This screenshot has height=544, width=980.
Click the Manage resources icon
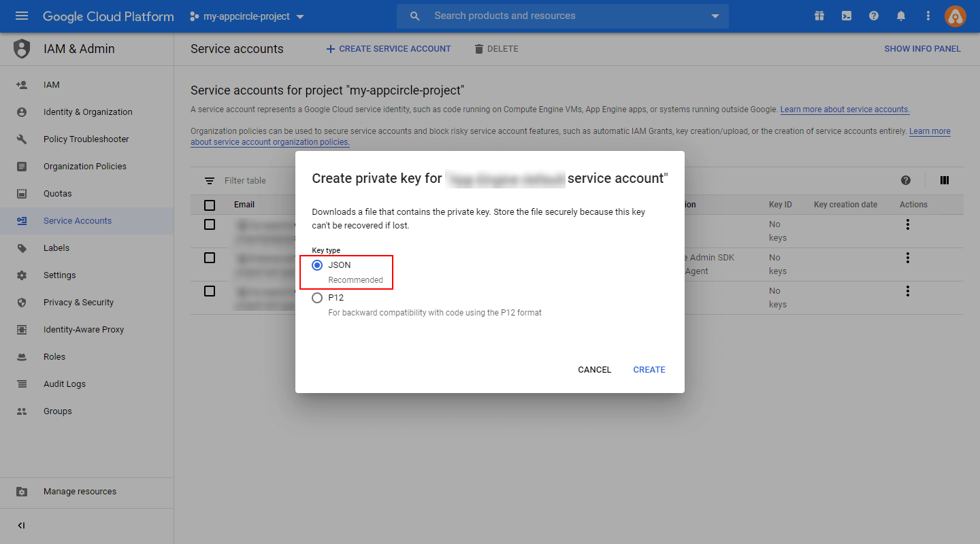22,492
